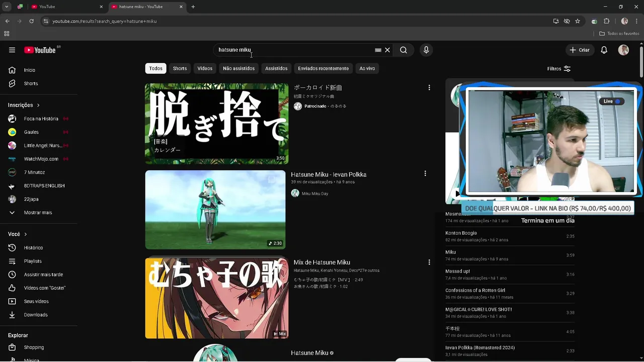The width and height of the screenshot is (644, 362).
Task: Open the notifications bell
Action: click(x=604, y=50)
